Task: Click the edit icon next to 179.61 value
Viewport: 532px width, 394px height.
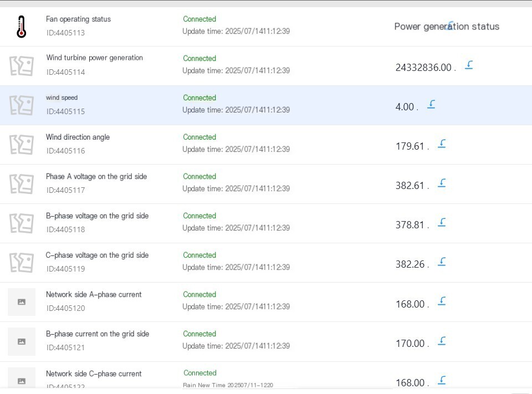Action: coord(442,144)
